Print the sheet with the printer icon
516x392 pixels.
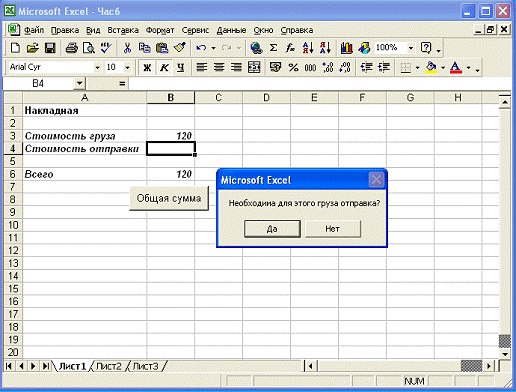(71, 48)
